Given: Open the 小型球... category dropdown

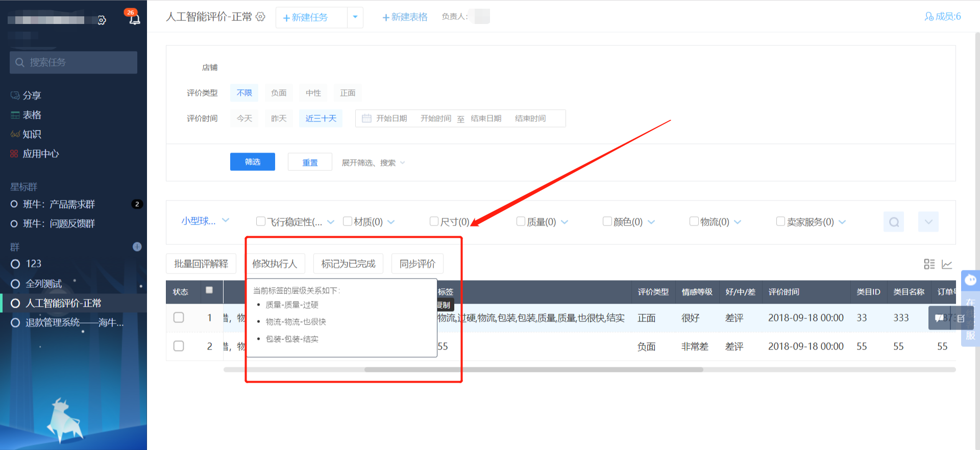Looking at the screenshot, I should 205,221.
